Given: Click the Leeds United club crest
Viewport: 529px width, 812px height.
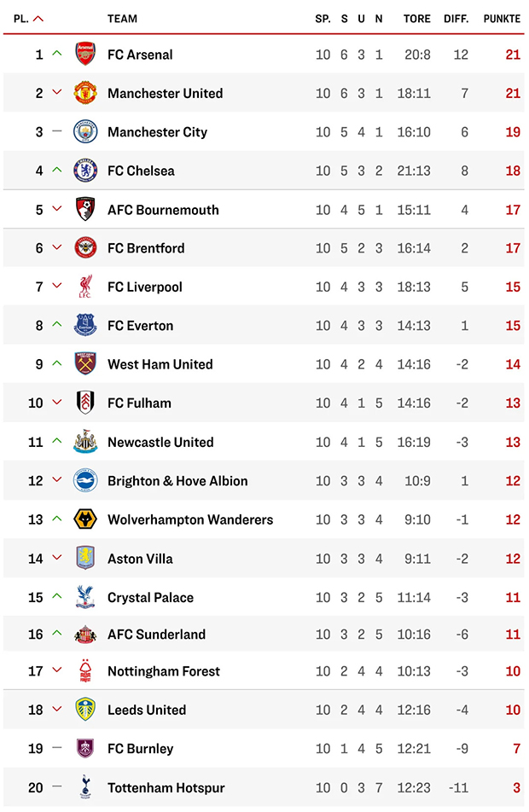Looking at the screenshot, I should point(85,710).
